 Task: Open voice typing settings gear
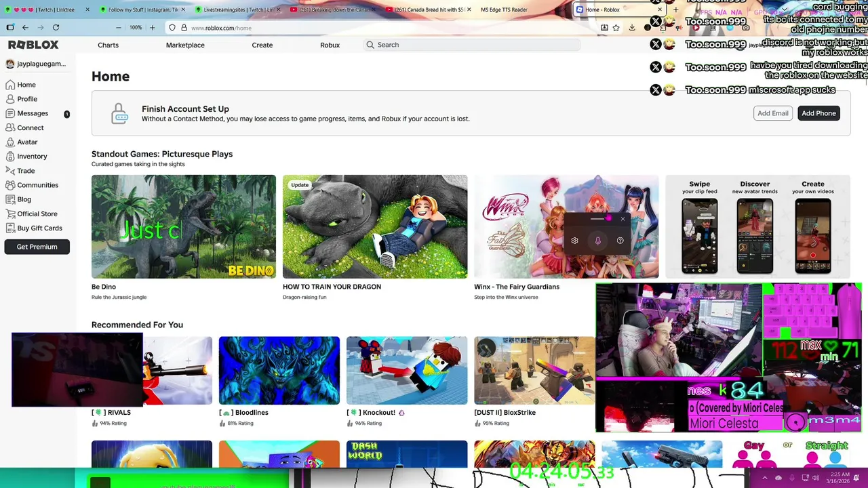pyautogui.click(x=574, y=241)
